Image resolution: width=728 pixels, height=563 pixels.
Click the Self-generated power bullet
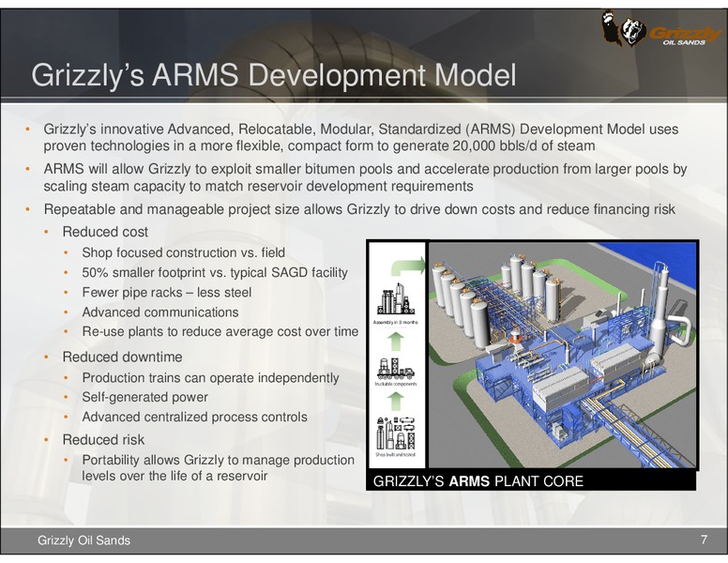(144, 397)
